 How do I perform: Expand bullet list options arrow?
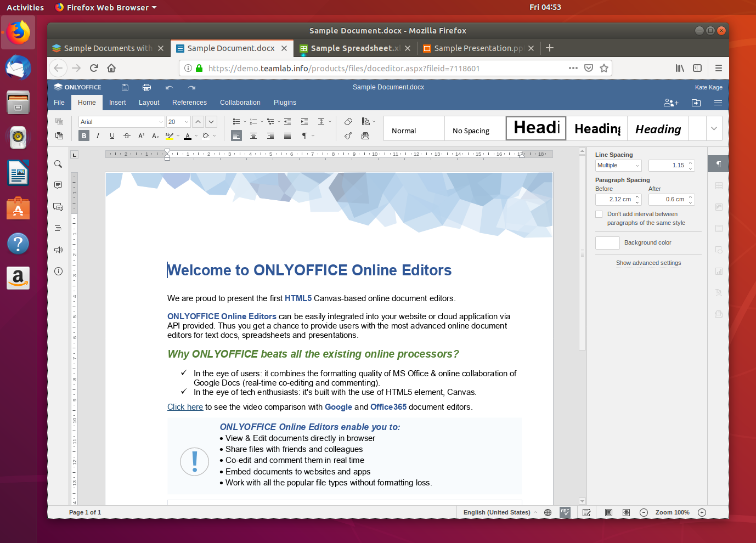tap(245, 121)
